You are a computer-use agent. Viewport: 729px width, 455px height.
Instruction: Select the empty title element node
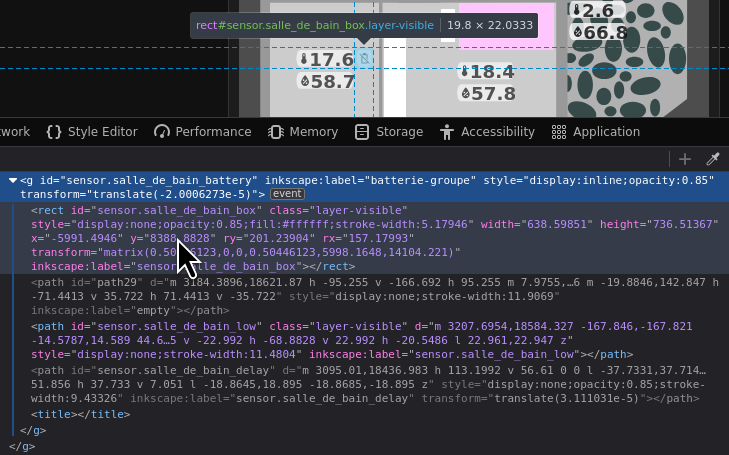(80, 414)
